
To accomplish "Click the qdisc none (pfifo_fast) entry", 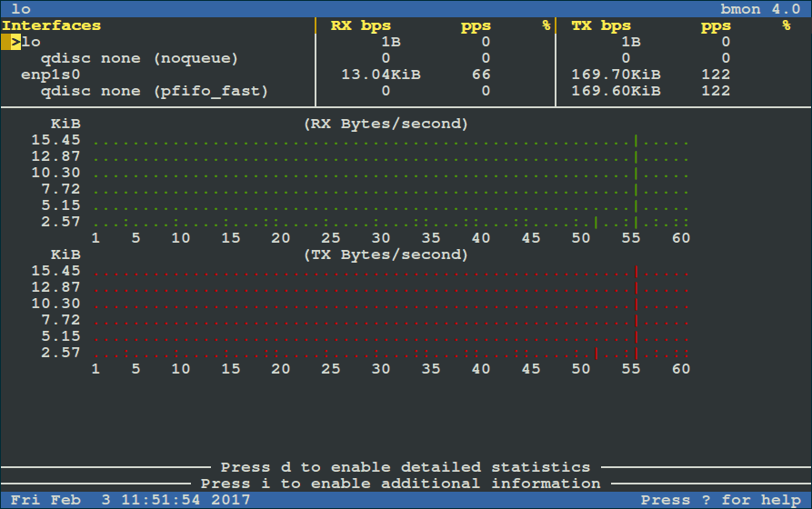I will point(154,91).
